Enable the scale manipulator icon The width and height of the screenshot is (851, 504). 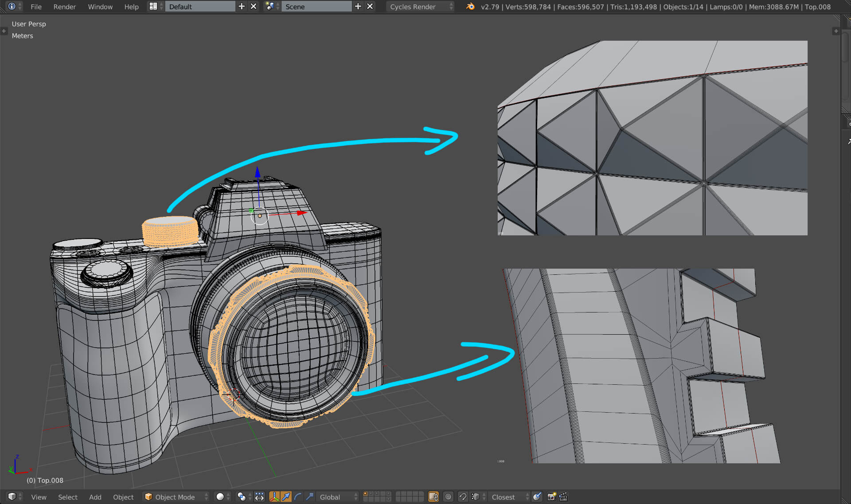tap(309, 497)
